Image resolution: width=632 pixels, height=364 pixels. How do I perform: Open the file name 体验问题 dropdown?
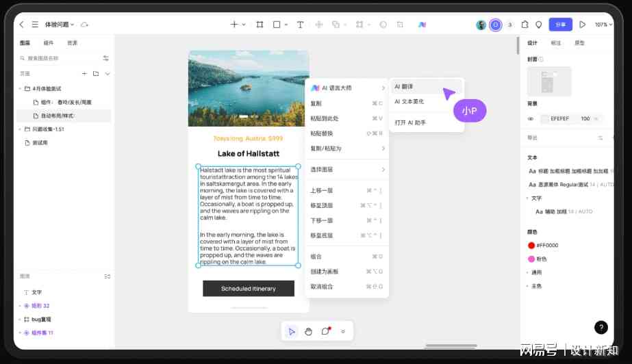click(60, 25)
